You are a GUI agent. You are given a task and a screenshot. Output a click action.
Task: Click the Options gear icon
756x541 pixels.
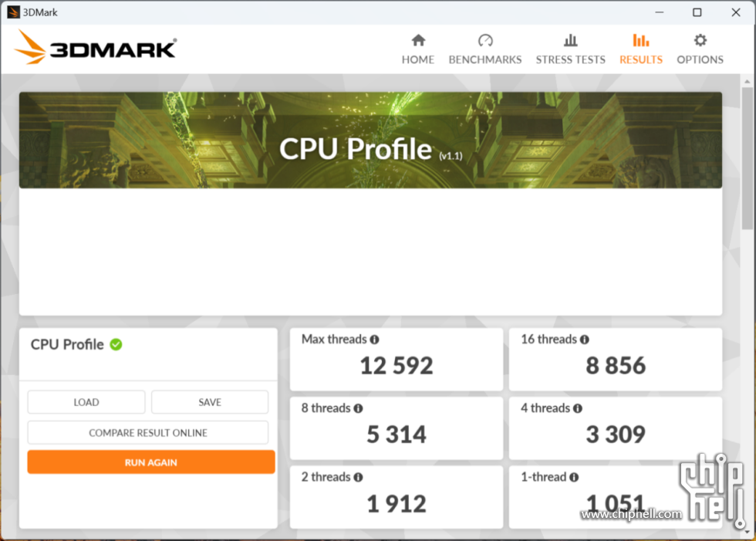tap(700, 40)
